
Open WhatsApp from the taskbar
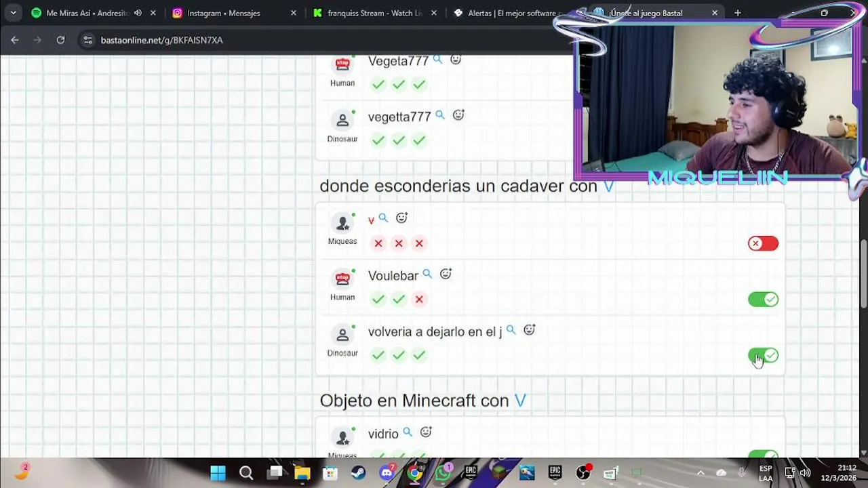point(443,472)
